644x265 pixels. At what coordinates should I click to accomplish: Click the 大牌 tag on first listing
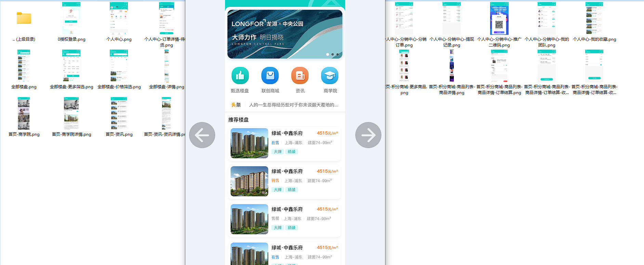(x=278, y=152)
